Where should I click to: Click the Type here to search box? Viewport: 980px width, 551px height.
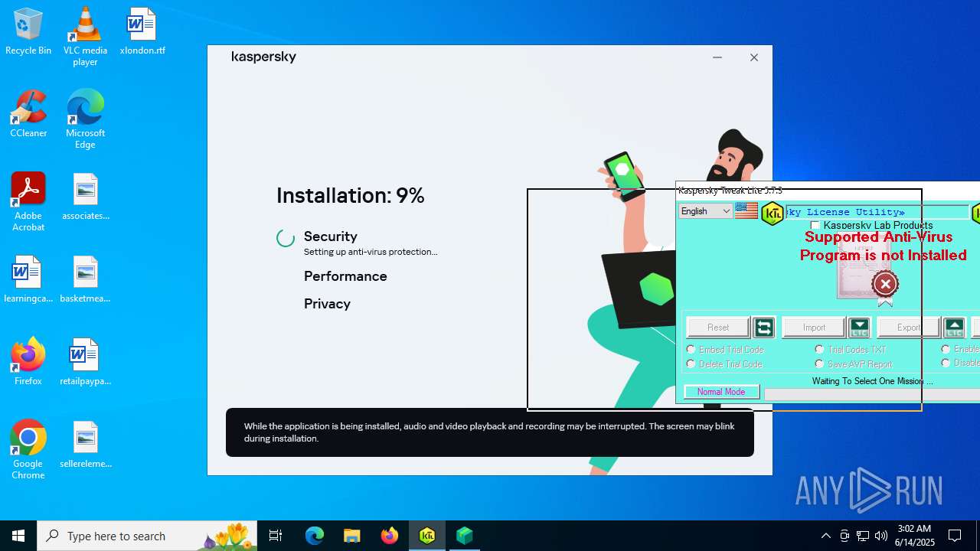click(x=147, y=536)
